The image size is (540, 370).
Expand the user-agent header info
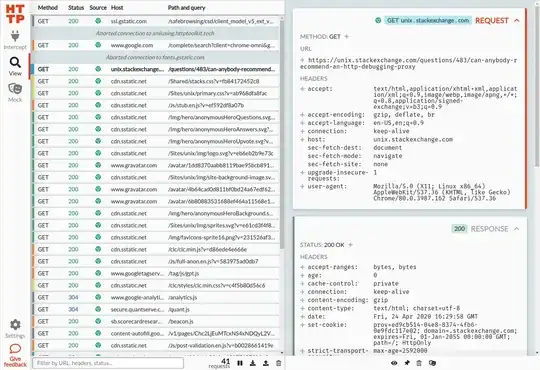[302, 186]
